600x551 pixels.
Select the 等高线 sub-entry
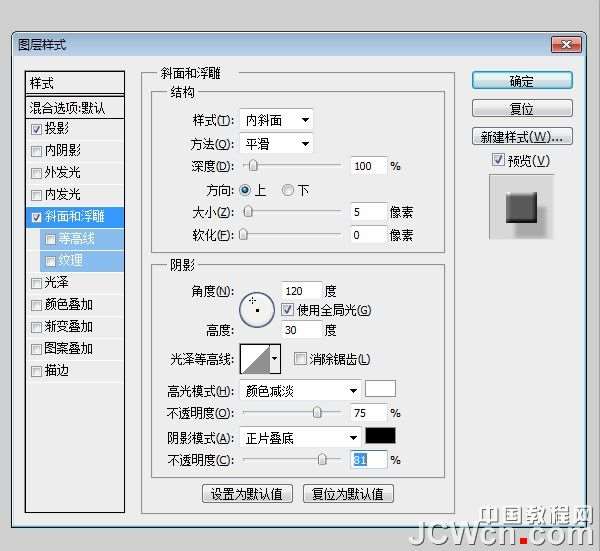pos(82,239)
